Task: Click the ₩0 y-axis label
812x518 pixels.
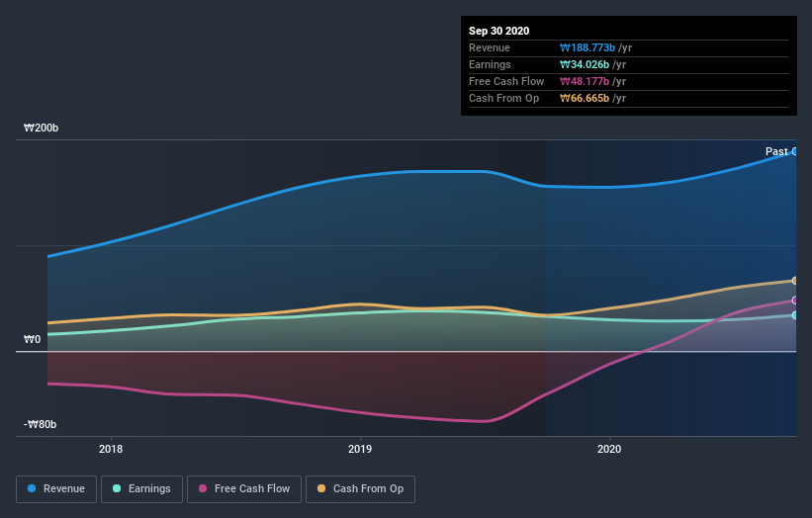Action: coord(32,339)
